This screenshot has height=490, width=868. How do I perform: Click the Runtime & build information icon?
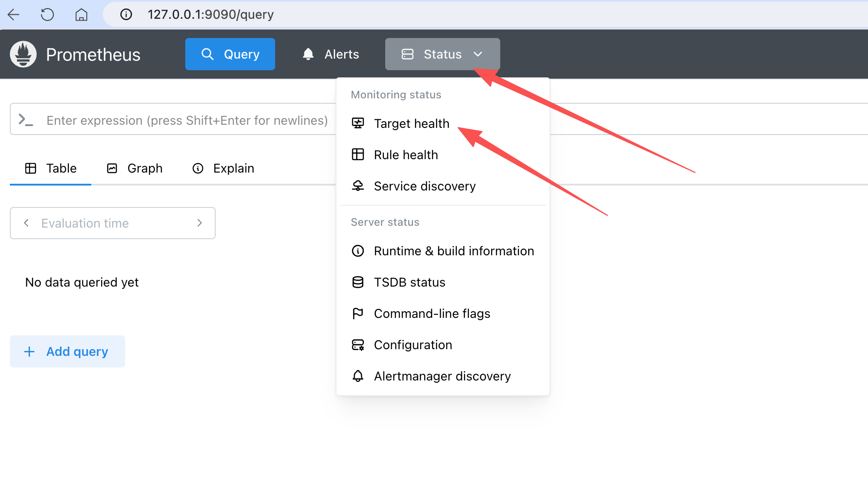tap(358, 251)
